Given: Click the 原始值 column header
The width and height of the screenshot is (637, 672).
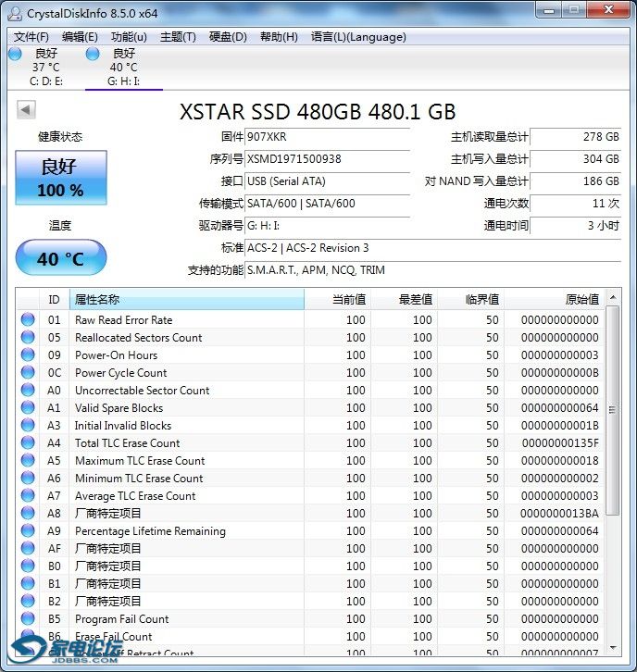Looking at the screenshot, I should (x=555, y=299).
